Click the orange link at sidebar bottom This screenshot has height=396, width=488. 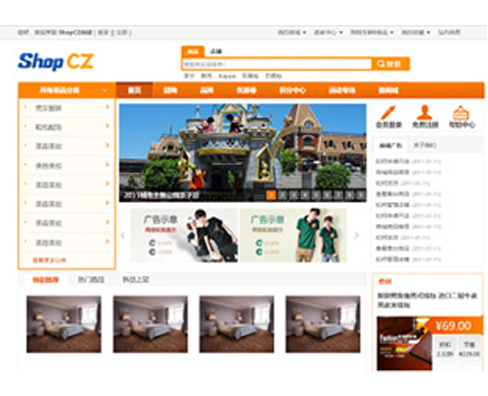(49, 260)
